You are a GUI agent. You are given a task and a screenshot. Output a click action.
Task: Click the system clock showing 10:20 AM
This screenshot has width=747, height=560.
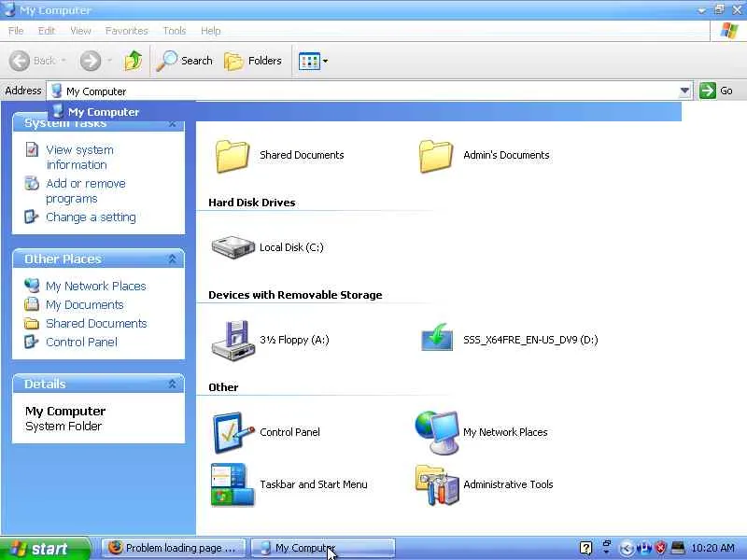(712, 548)
